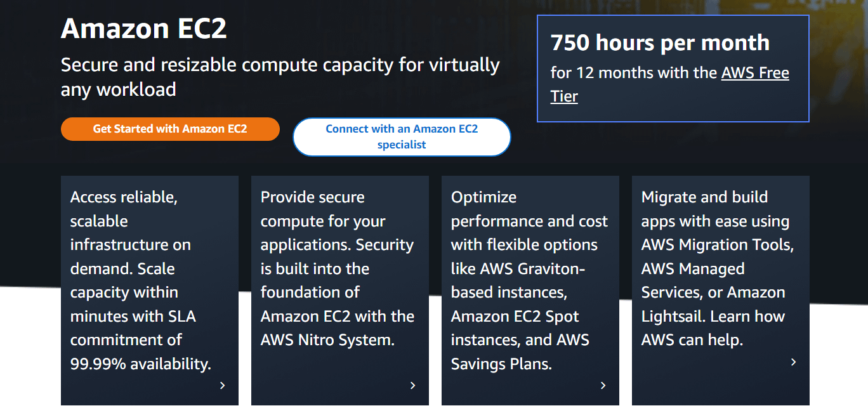Open Connect with an Amazon EC2 specialist
Viewport: 868px width, 420px height.
(x=402, y=137)
